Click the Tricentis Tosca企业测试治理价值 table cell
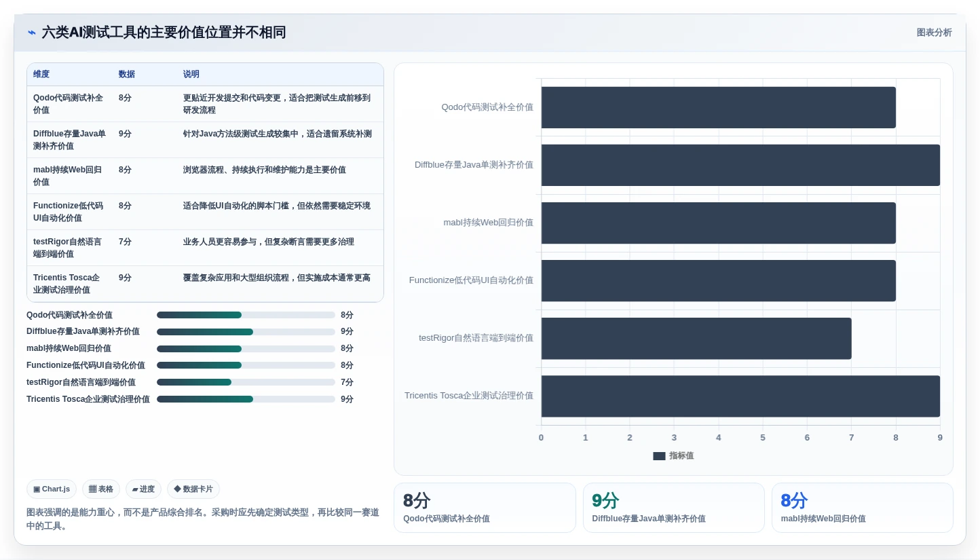The image size is (980, 560). click(x=69, y=284)
